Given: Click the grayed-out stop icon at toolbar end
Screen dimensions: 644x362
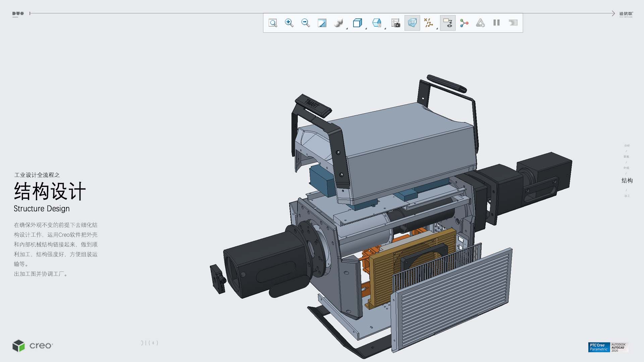Looking at the screenshot, I should (513, 23).
